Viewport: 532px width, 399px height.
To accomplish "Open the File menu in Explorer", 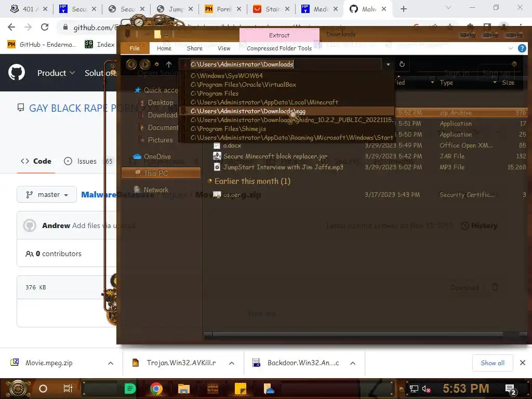I will coord(135,48).
